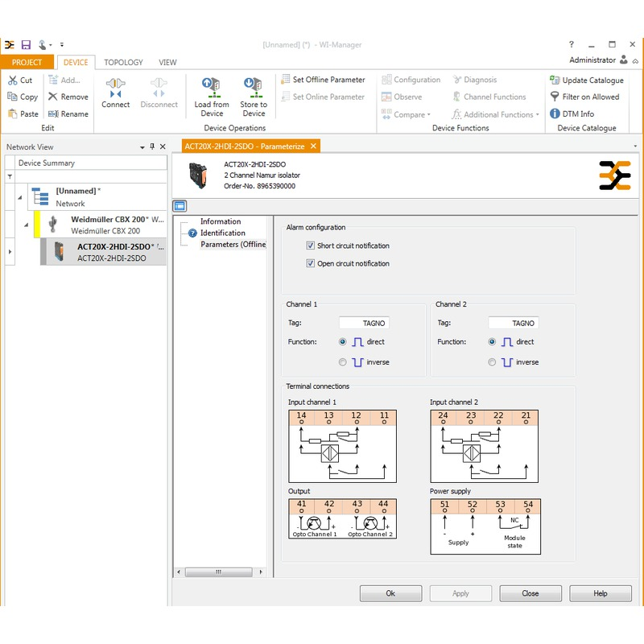Click the navigation pane horizontal scrollbar thumb
Viewport: 644px width, 644px height.
(218, 572)
